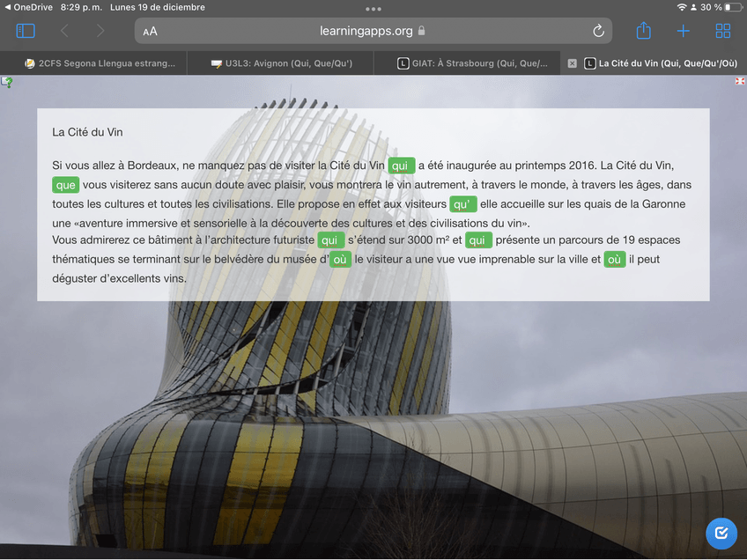The width and height of the screenshot is (747, 560).
Task: Toggle fullscreen exercise view
Action: pyautogui.click(x=739, y=81)
